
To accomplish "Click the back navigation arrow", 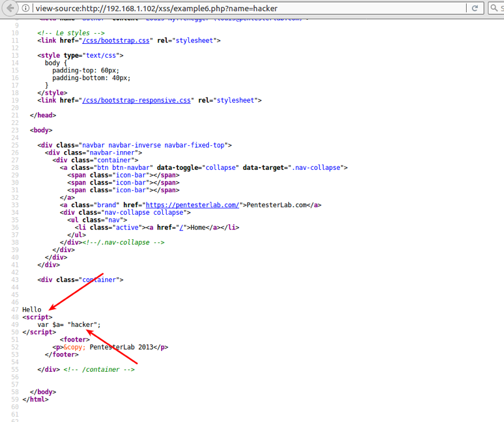I will coord(10,8).
